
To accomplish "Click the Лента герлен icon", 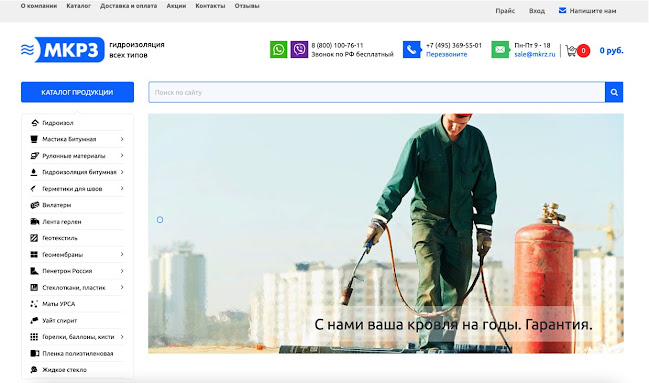I will [x=34, y=222].
